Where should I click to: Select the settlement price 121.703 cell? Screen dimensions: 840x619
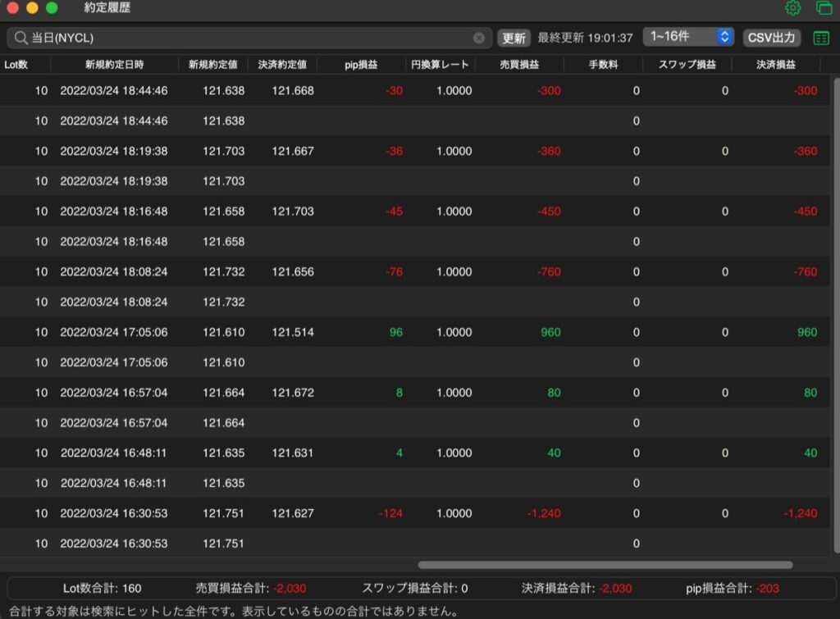click(293, 212)
